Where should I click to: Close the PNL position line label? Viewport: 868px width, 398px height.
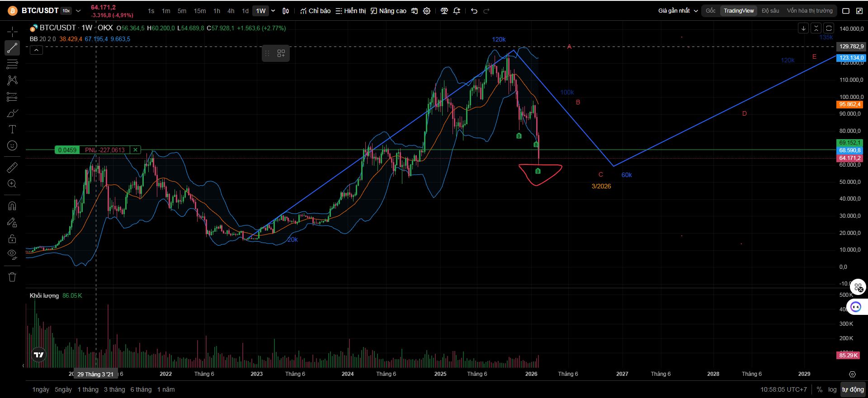pos(135,150)
